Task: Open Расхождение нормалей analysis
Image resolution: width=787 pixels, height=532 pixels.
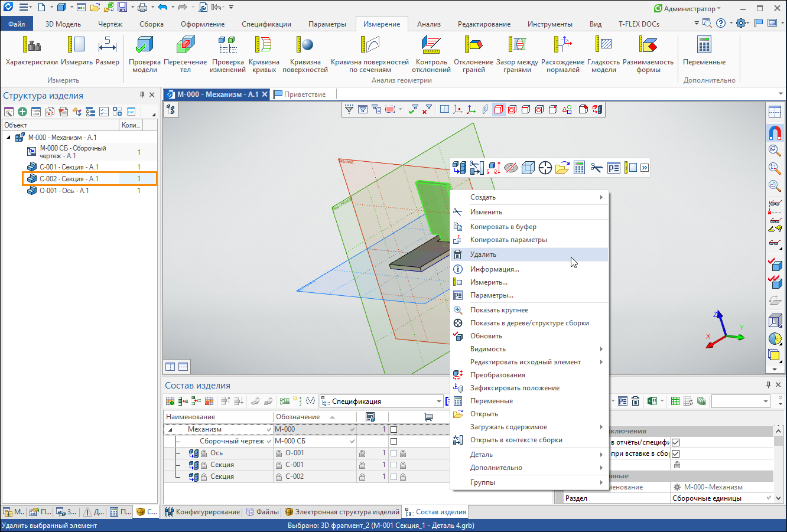Action: pyautogui.click(x=563, y=54)
